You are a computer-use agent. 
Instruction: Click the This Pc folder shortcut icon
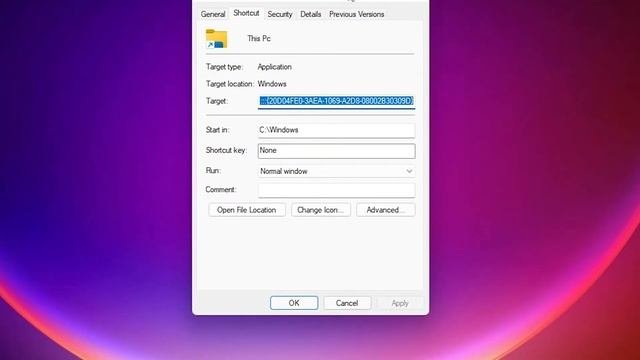pos(216,38)
